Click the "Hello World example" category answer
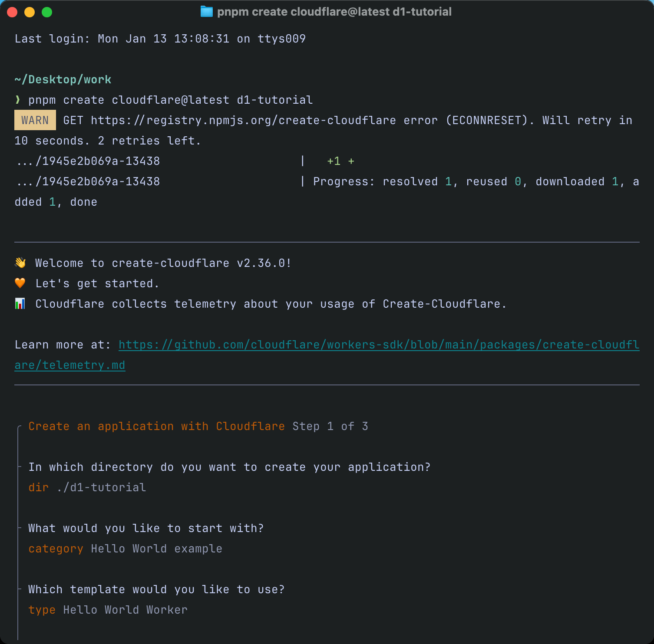 (x=156, y=549)
